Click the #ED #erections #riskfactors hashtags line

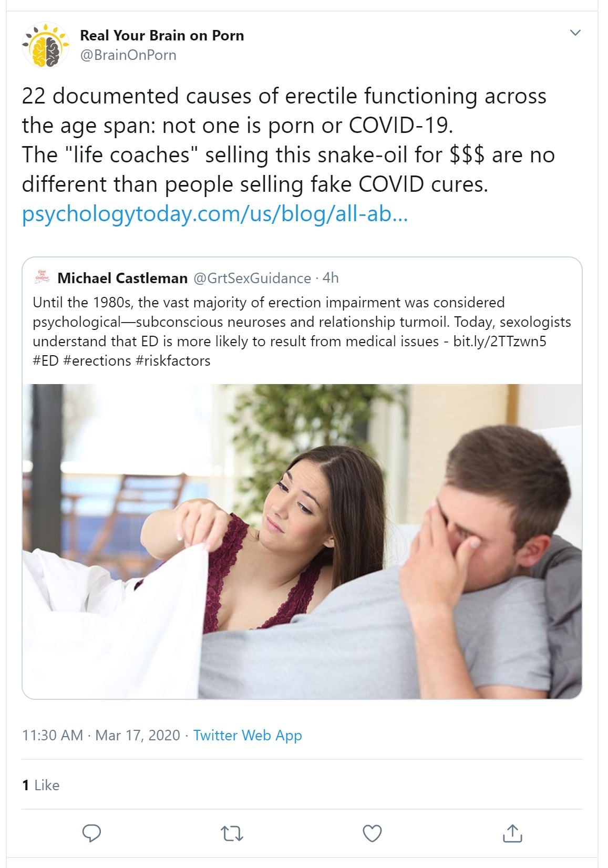pos(121,360)
